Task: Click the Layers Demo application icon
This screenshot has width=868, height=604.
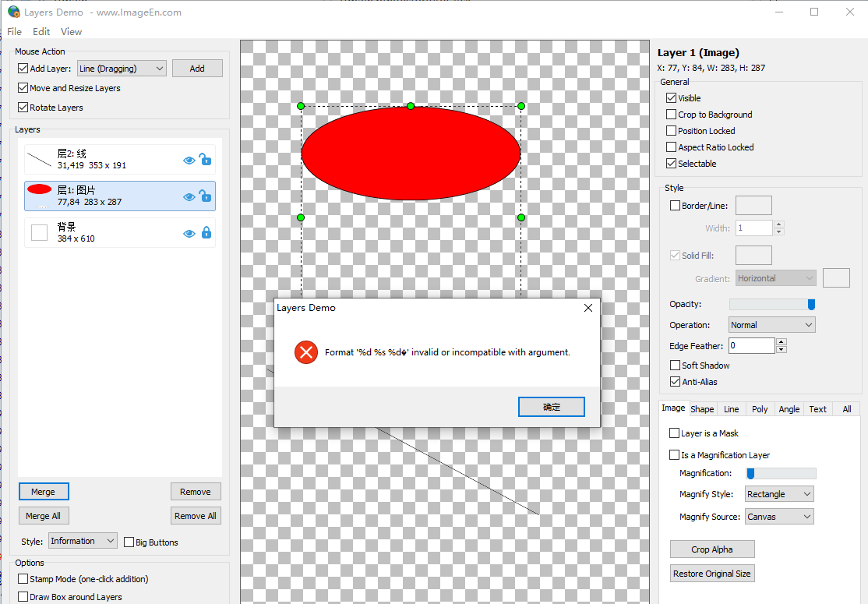Action: [13, 12]
